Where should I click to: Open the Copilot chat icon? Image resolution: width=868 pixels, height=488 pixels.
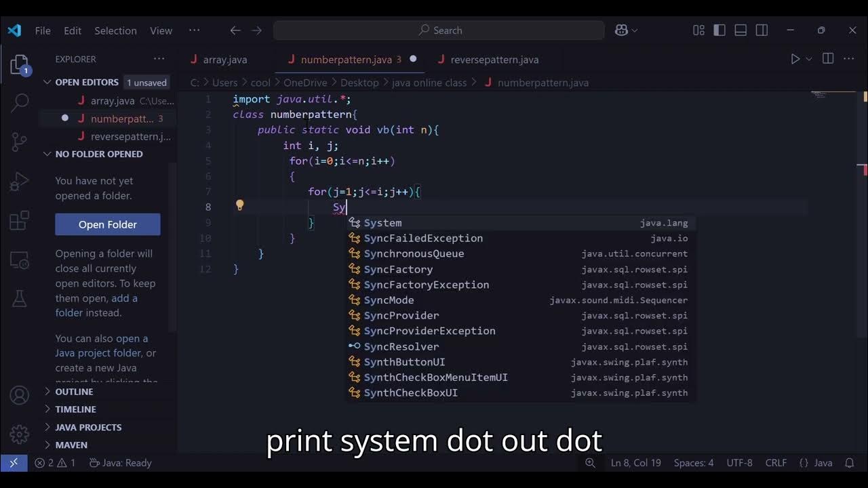621,30
